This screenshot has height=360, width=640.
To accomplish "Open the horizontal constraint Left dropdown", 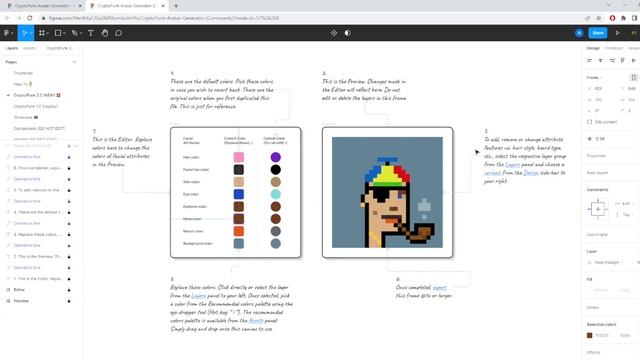I will click(x=625, y=203).
